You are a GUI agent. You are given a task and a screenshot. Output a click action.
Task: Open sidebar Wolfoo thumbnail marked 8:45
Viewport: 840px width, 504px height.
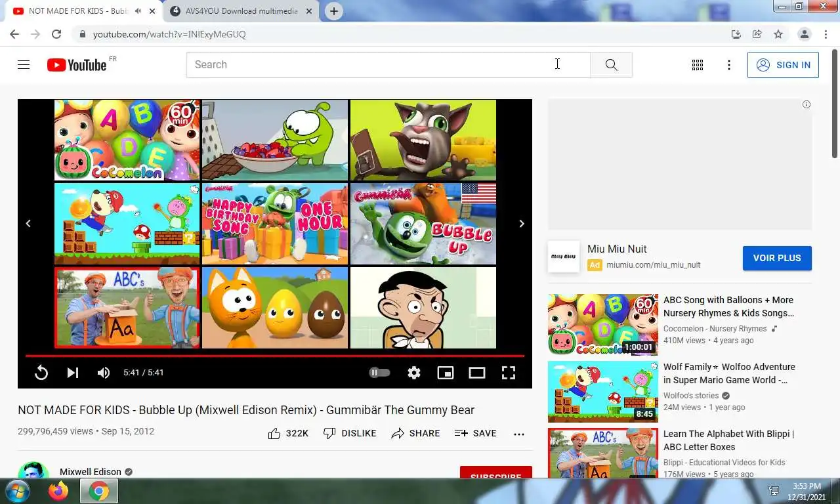coord(603,392)
